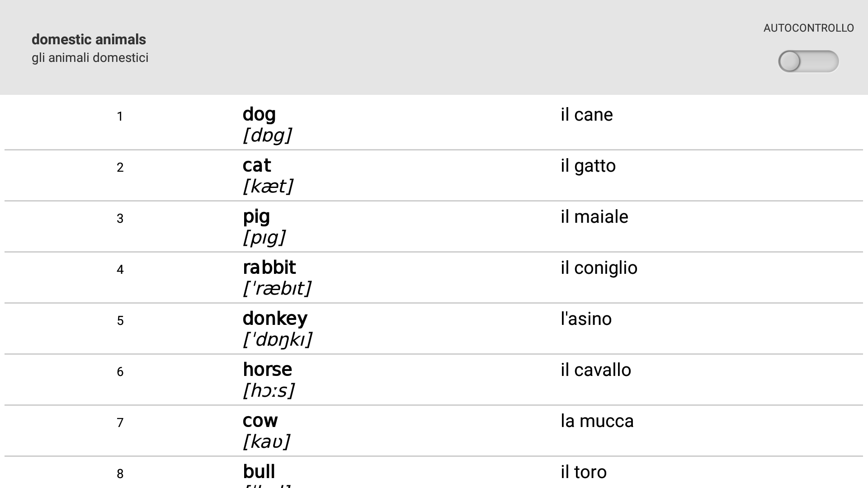Click the 'domestic animals' category title
Screen dimensions: 868x488
click(89, 40)
